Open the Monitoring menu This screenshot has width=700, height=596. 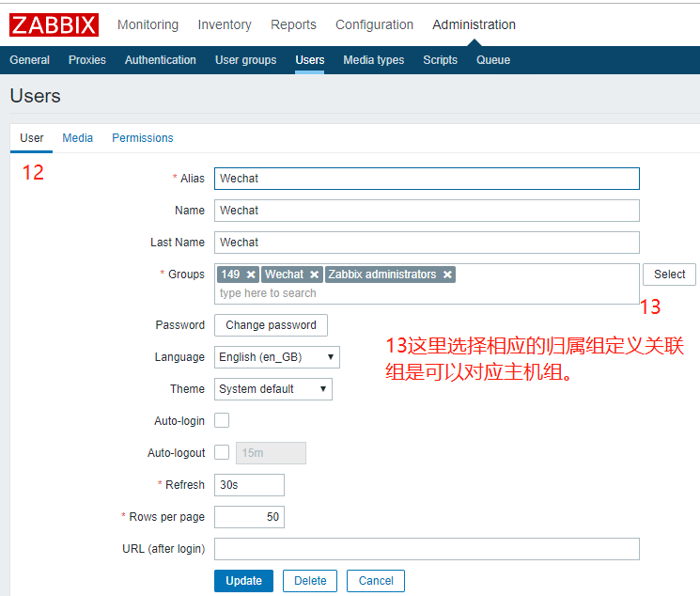[x=148, y=24]
